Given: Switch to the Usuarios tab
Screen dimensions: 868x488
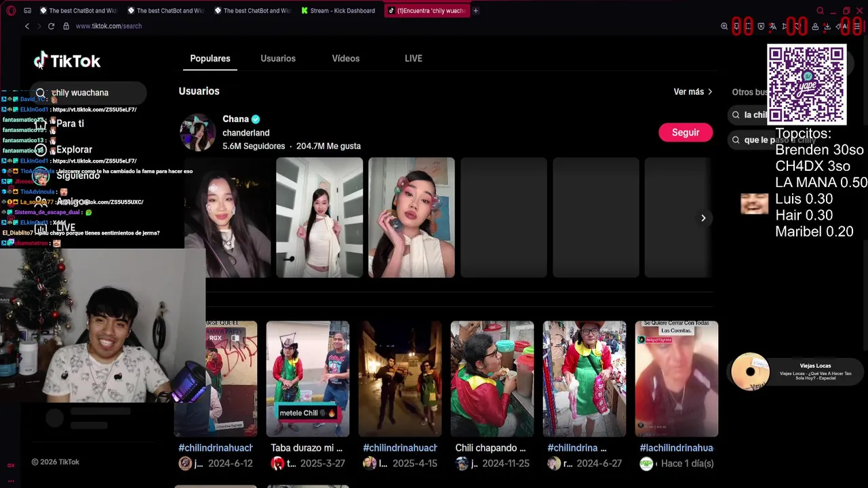Looking at the screenshot, I should point(278,58).
